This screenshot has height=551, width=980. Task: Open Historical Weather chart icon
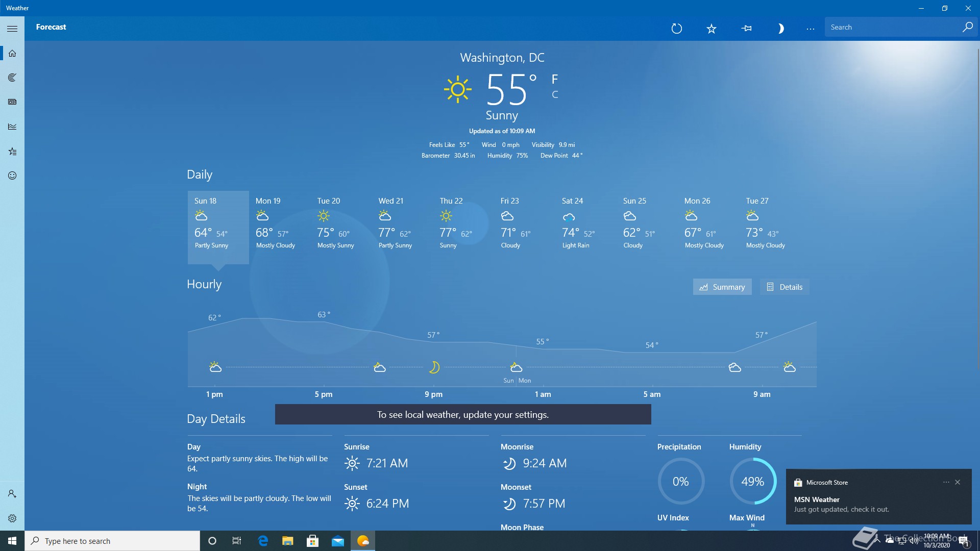pyautogui.click(x=12, y=127)
